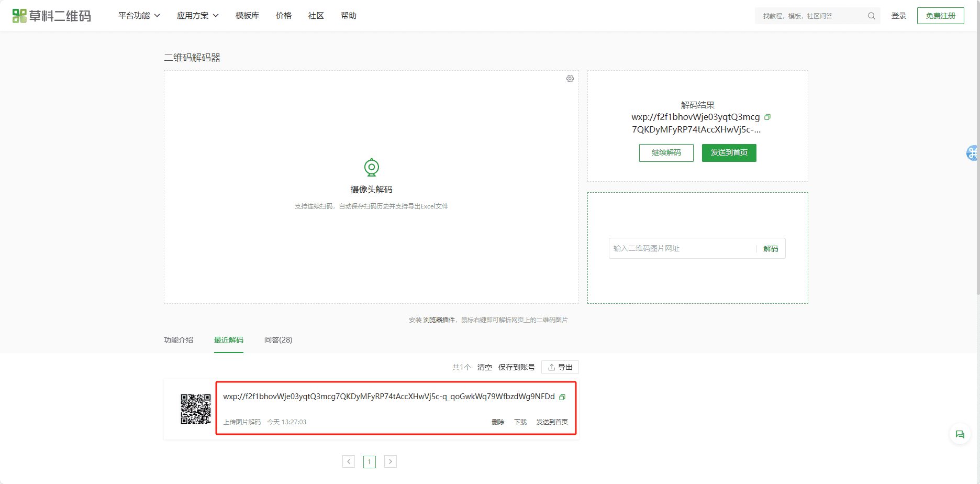980x484 pixels.
Task: Select page 1 in pagination
Action: click(x=370, y=461)
